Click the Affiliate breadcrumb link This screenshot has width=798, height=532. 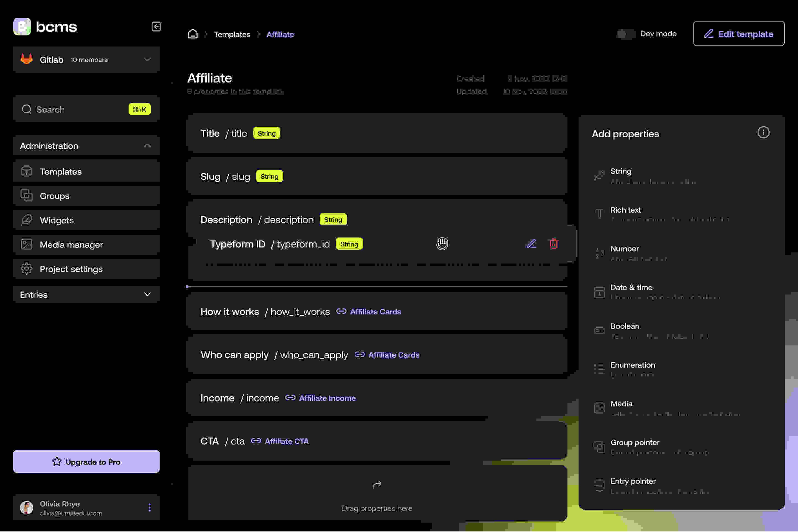280,34
